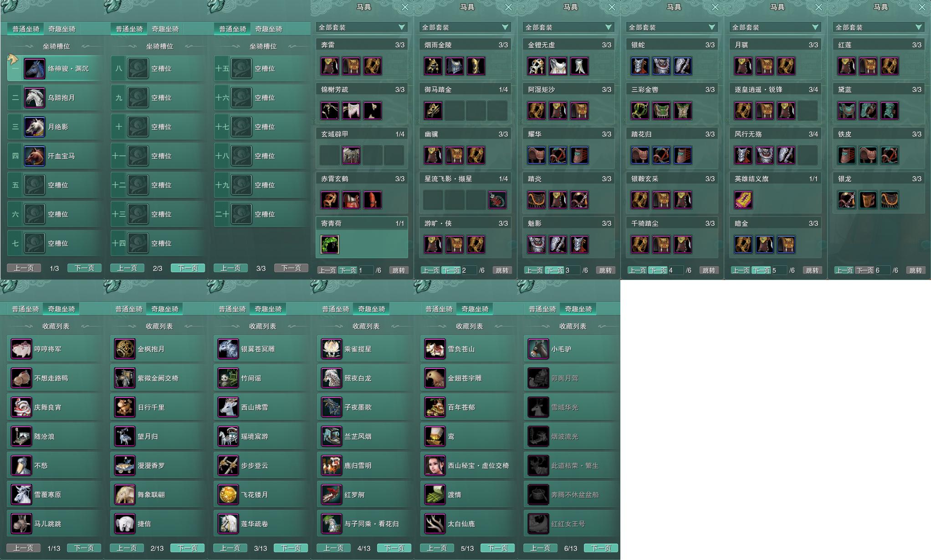Click 跳转 in the 马具 panel with 红莲
The width and height of the screenshot is (931, 560).
pos(916,270)
